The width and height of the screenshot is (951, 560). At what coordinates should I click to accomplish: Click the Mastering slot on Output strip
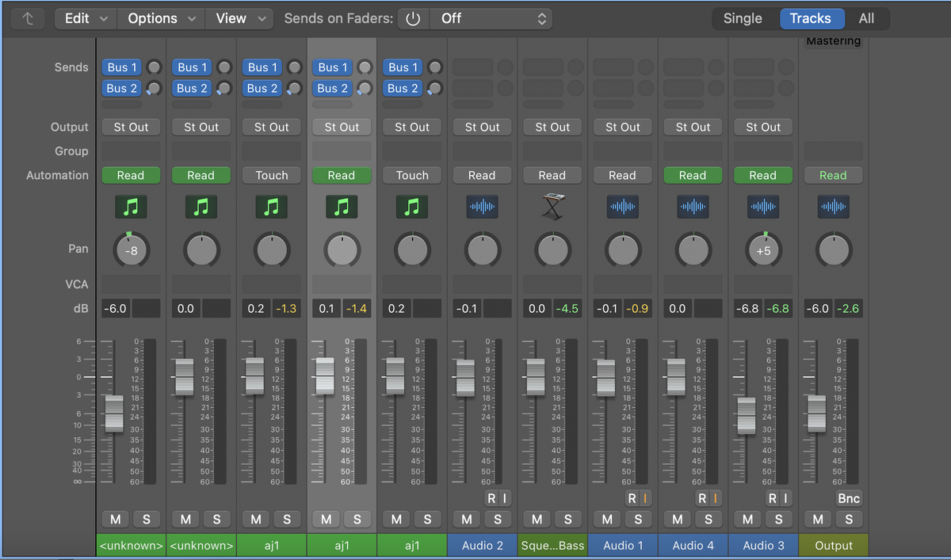click(x=834, y=41)
